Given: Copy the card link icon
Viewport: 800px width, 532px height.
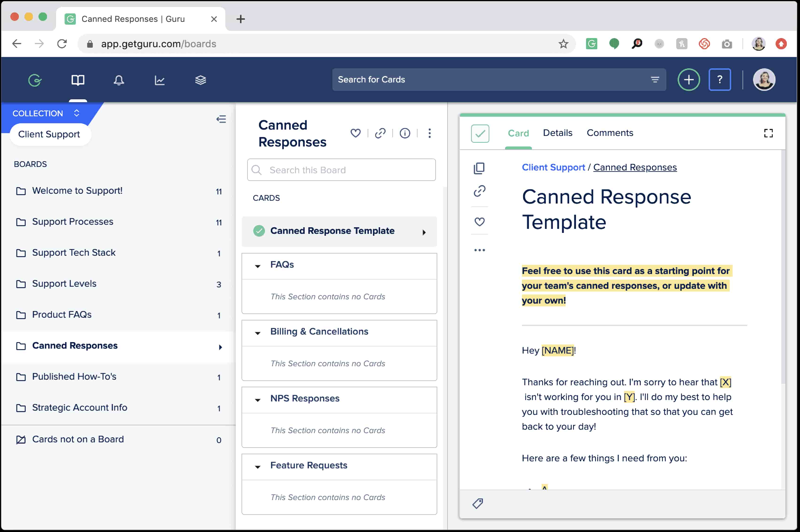Looking at the screenshot, I should [479, 191].
